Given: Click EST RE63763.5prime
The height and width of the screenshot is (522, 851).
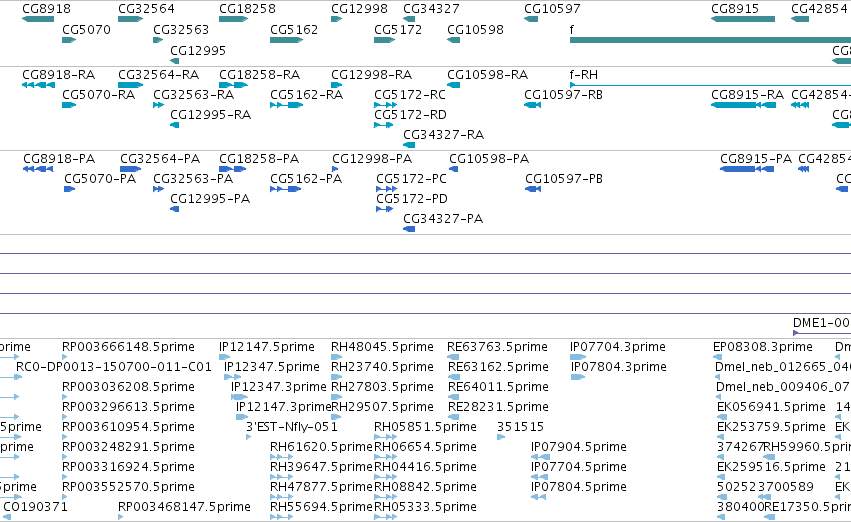Looking at the screenshot, I should click(497, 347).
